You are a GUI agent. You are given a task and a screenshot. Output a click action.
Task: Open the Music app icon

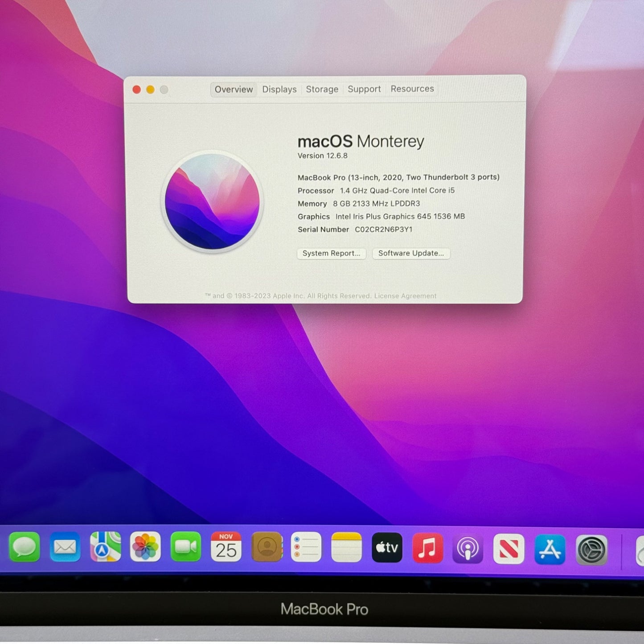click(427, 548)
